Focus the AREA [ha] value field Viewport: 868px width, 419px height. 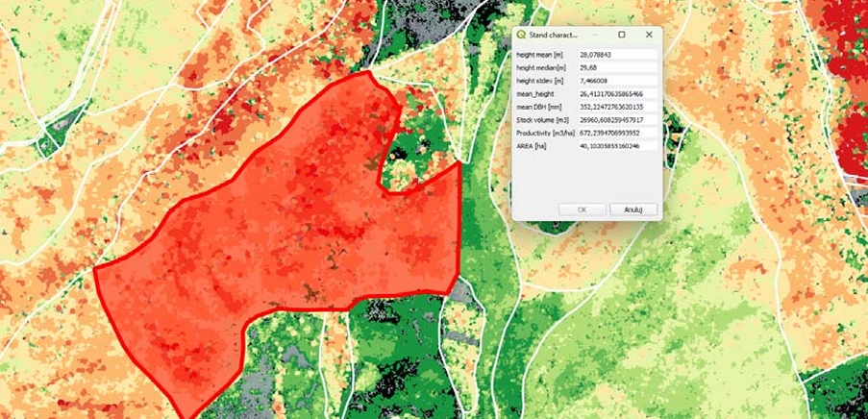click(x=617, y=146)
